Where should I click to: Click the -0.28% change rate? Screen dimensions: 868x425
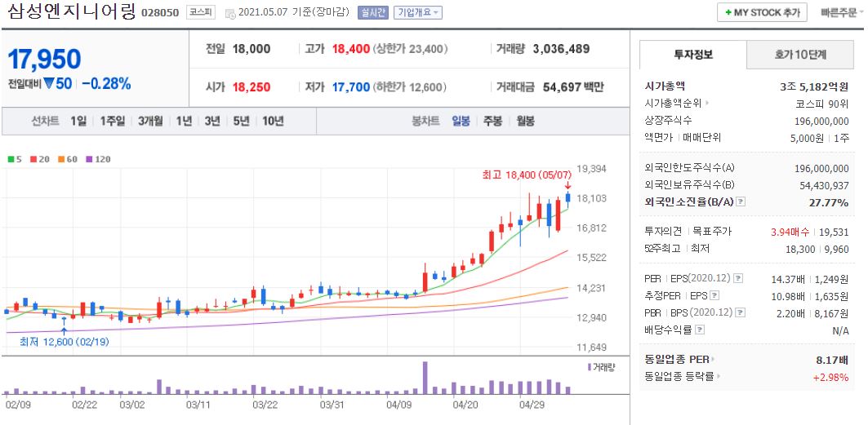106,84
